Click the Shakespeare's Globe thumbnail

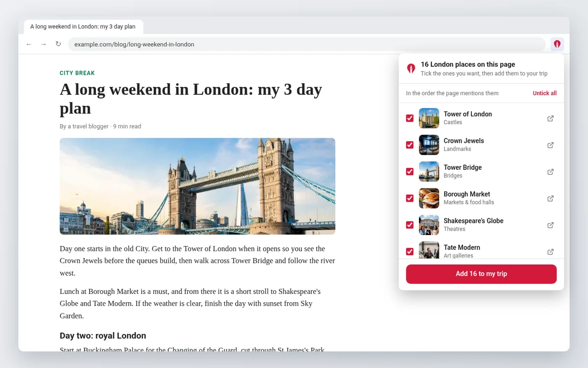pos(429,225)
